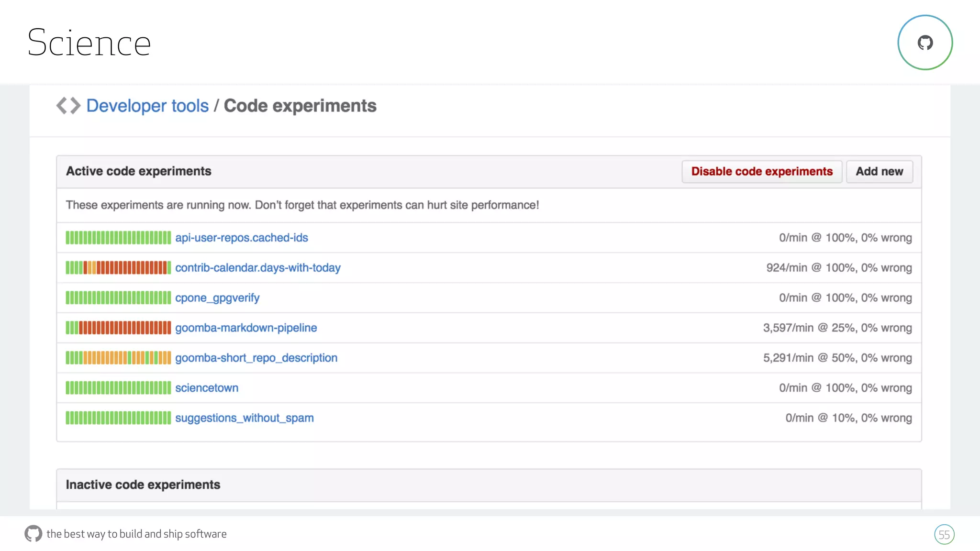Click the Add new button
Image resolution: width=980 pixels, height=551 pixels.
(x=879, y=171)
